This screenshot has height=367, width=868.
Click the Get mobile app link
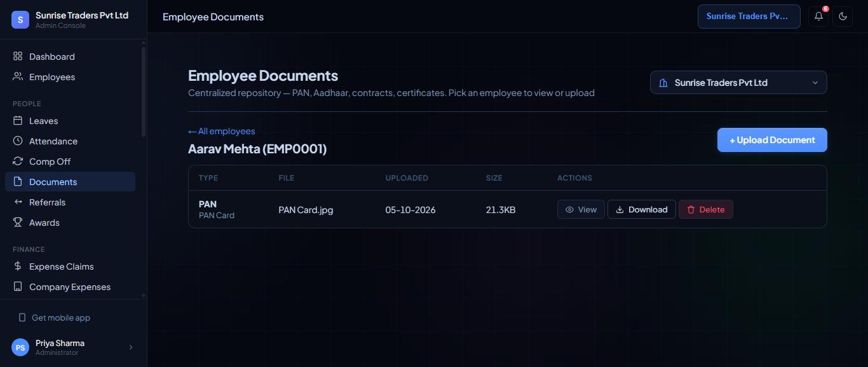[x=55, y=317]
